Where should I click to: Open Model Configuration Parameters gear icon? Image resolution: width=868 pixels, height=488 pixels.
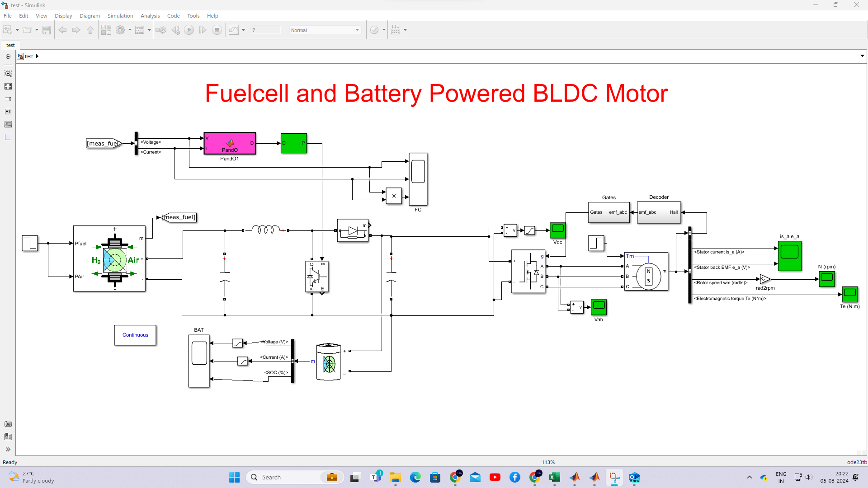(121, 30)
